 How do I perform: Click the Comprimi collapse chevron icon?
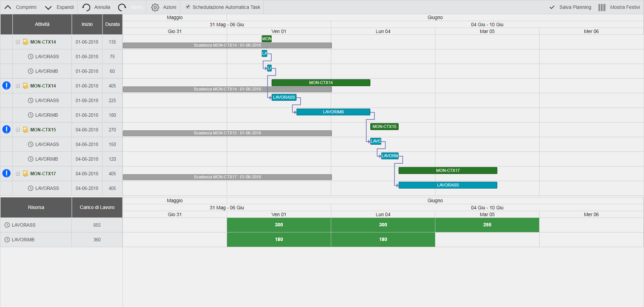click(8, 7)
